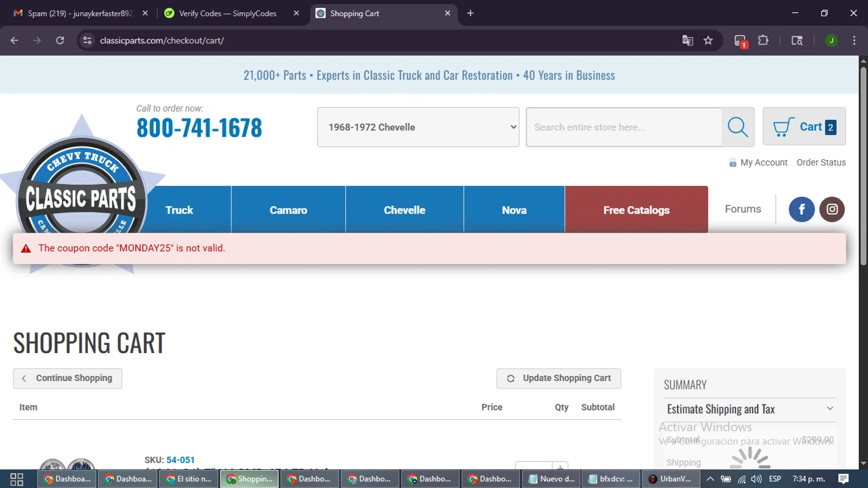
Task: Open the Truck menu
Action: click(x=179, y=210)
